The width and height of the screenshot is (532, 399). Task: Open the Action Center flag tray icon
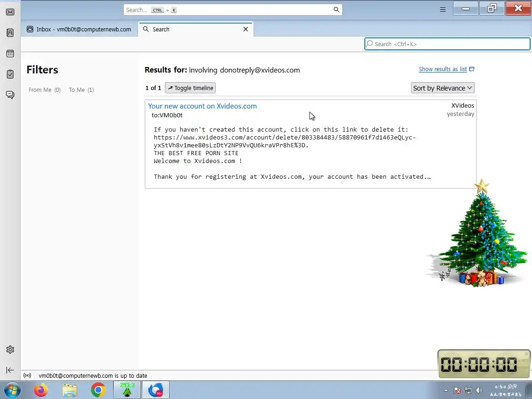[x=457, y=391]
